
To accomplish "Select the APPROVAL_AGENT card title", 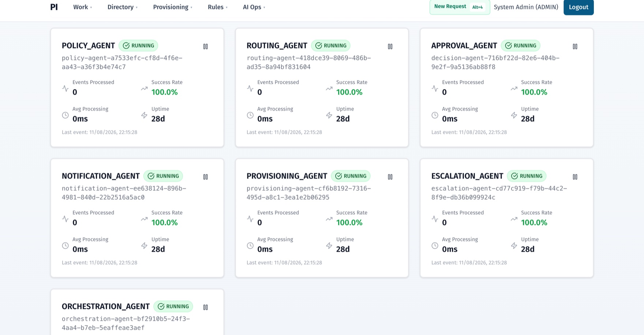I will pyautogui.click(x=464, y=46).
